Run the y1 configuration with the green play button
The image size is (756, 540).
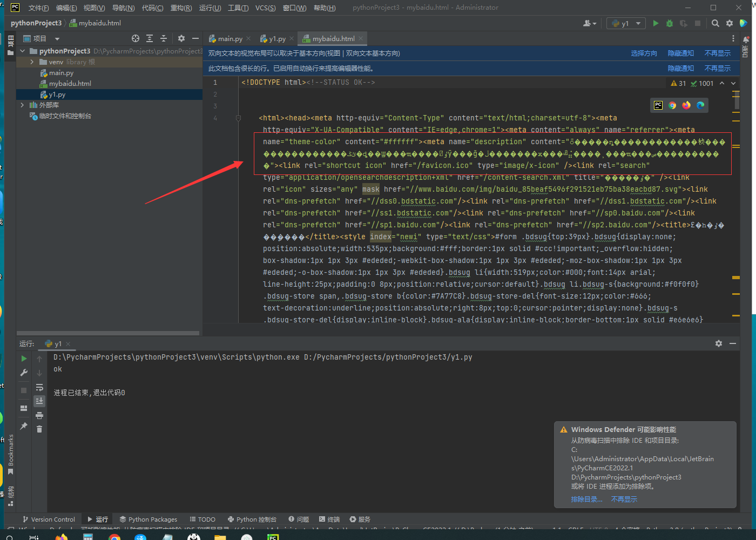click(x=656, y=23)
